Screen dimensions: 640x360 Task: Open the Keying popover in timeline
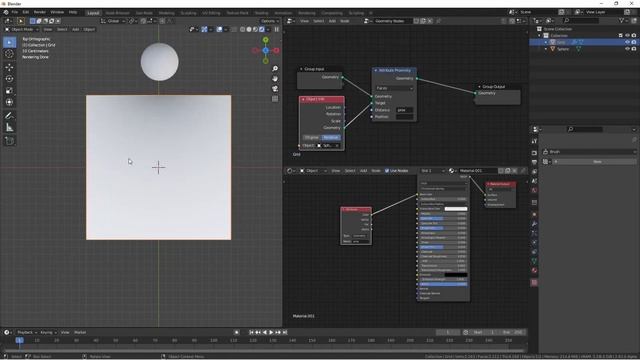click(x=48, y=332)
